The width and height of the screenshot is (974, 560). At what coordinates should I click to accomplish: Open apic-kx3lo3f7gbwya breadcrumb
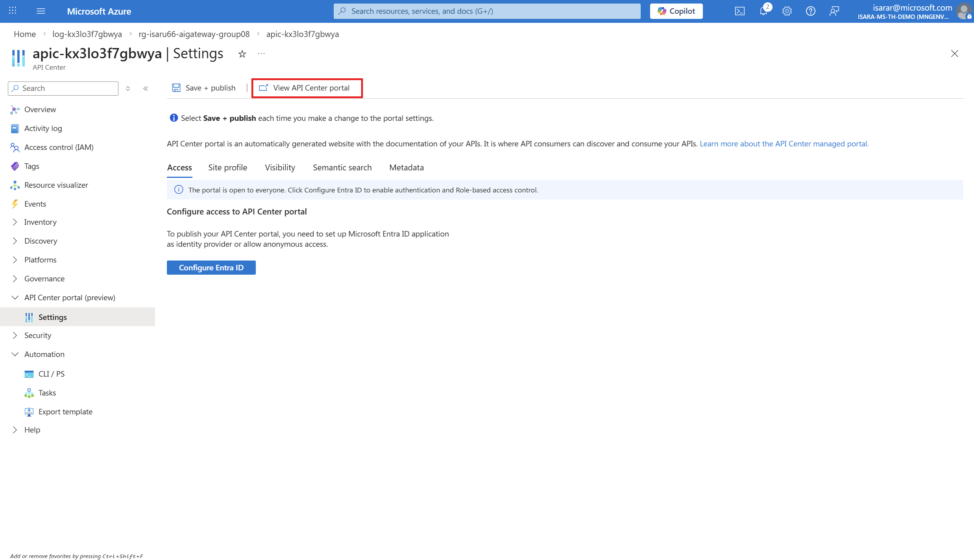(302, 34)
